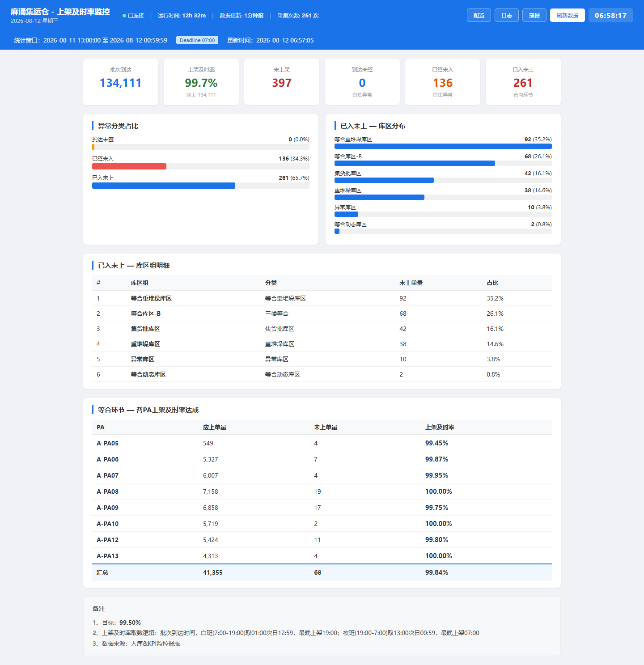Click the 未上单量 column header in 库区组明细
Screen dimensions: 644x665
point(411,283)
